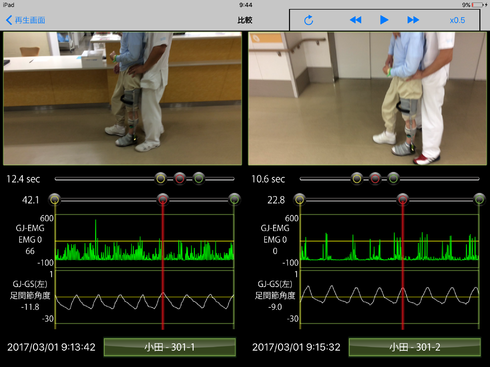
Task: Click the left GJ-EMG label
Action: coord(30,228)
